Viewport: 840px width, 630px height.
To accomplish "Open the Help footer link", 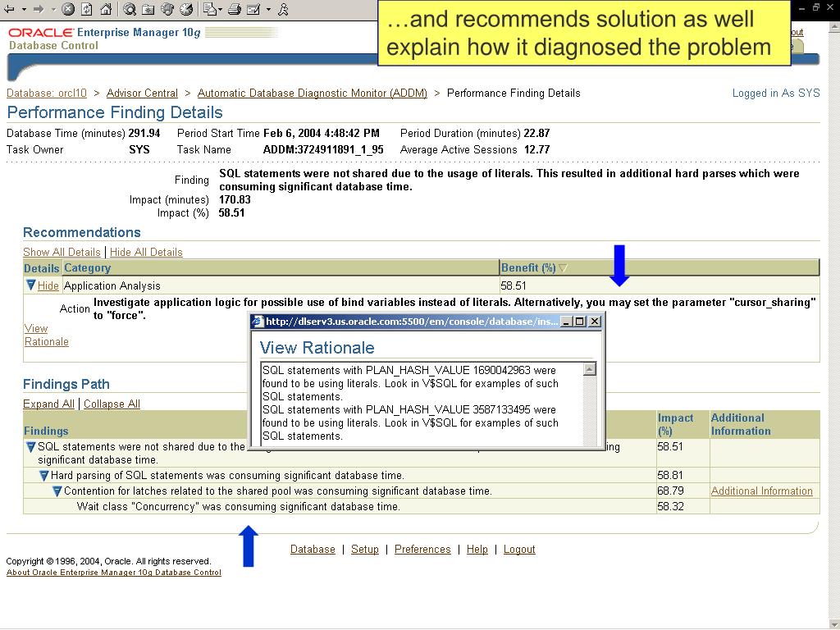I will coord(477,550).
